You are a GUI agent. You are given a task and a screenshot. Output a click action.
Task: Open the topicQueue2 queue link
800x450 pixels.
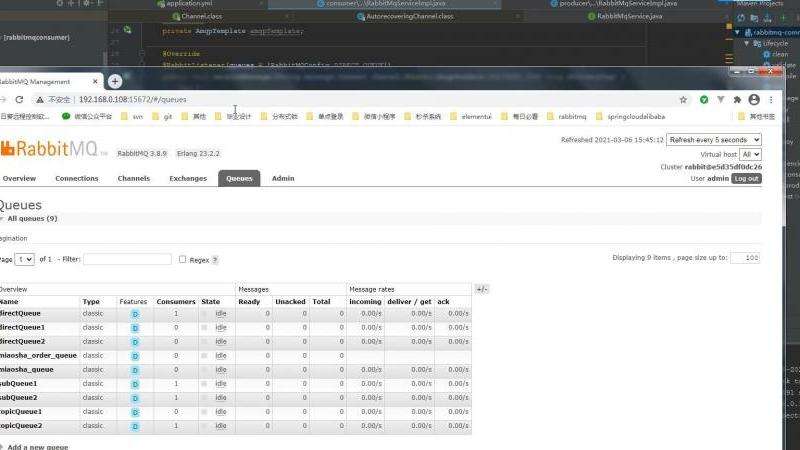pos(21,426)
